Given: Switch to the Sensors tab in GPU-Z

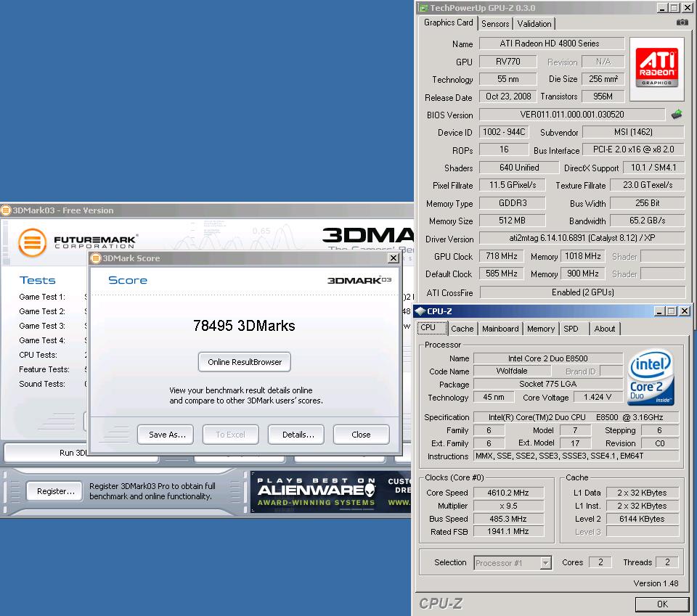Looking at the screenshot, I should point(495,24).
